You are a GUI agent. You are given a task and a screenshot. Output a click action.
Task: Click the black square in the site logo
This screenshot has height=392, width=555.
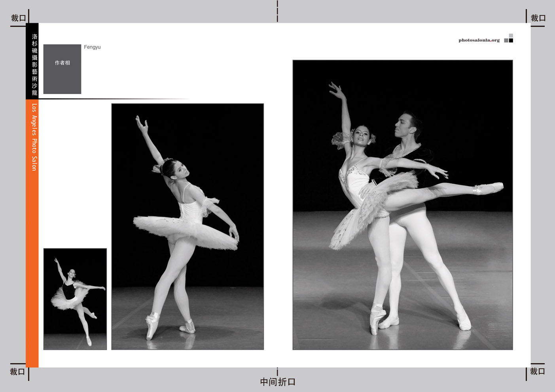point(511,40)
